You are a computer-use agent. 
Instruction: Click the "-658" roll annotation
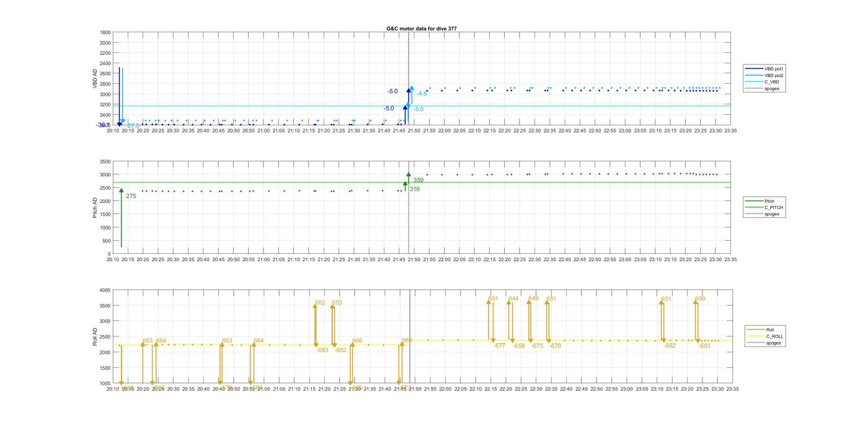click(x=518, y=346)
